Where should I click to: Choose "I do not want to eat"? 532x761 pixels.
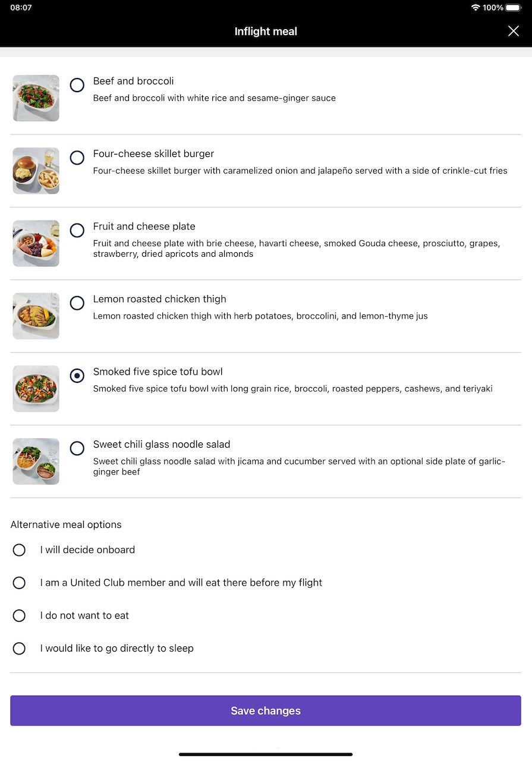(19, 615)
